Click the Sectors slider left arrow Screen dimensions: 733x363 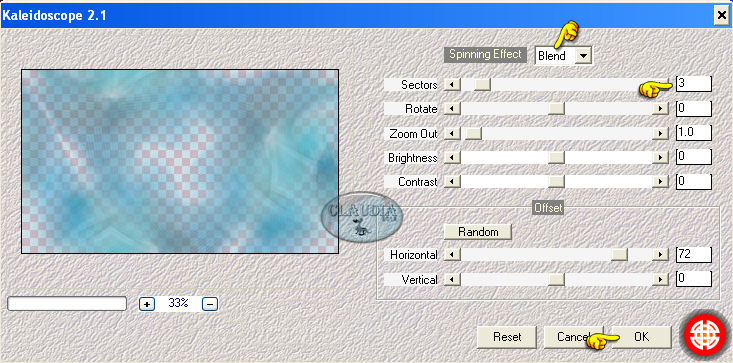452,85
